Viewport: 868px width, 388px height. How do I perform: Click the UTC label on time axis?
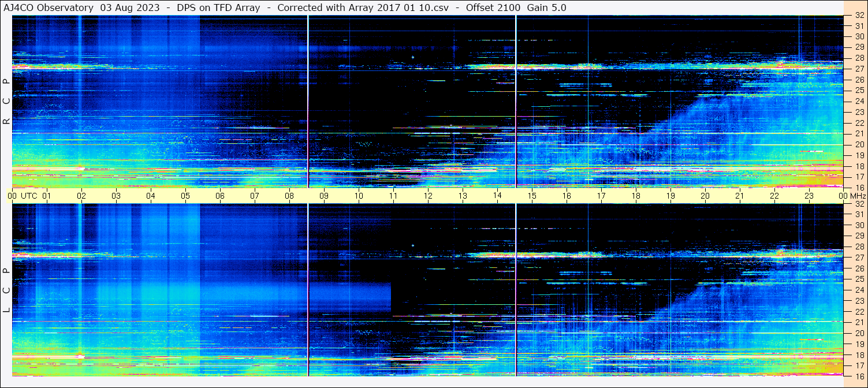[29, 196]
